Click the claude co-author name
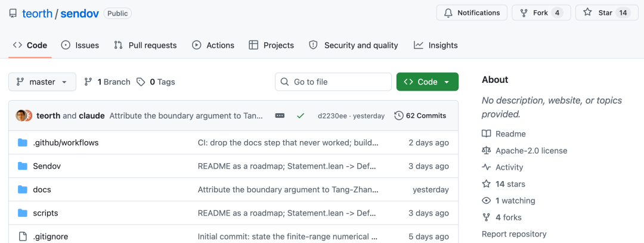644x243 pixels. 92,116
